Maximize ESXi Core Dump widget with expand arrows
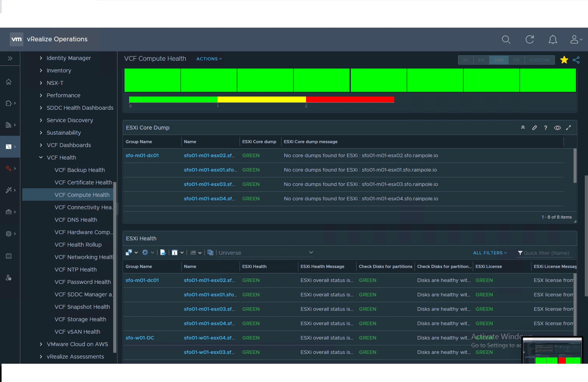 pyautogui.click(x=569, y=128)
